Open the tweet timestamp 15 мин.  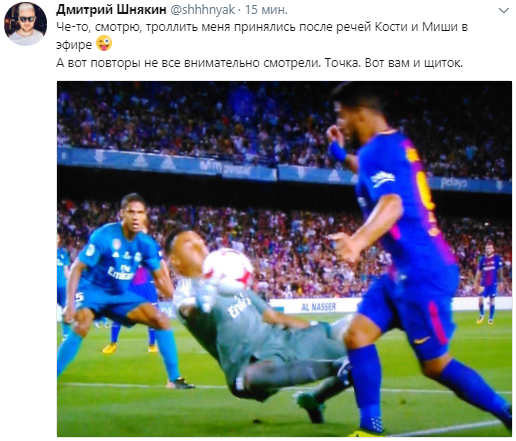point(266,10)
